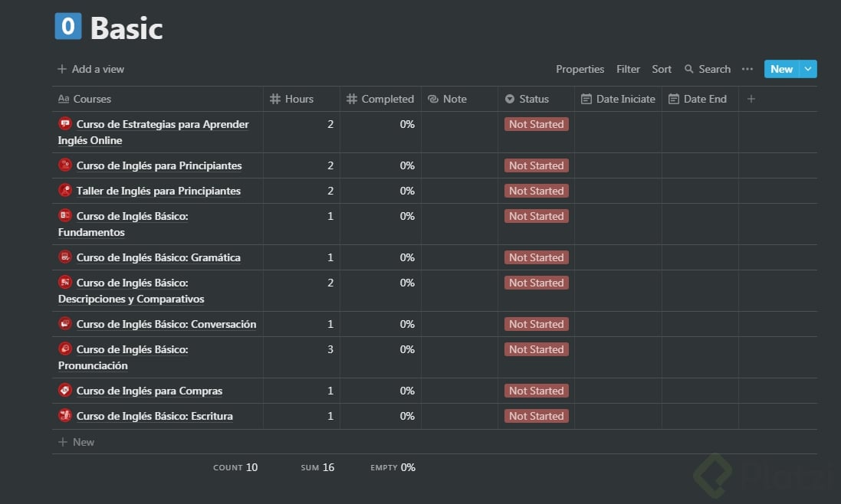Viewport: 841px width, 504px height.
Task: Click the icon of Curso de Inglés Básico: Escritura
Action: point(65,416)
